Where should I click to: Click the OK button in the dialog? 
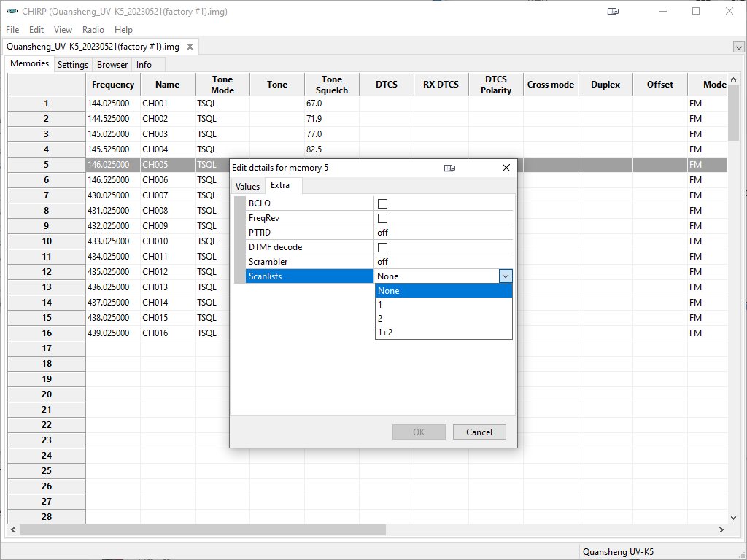coord(419,432)
